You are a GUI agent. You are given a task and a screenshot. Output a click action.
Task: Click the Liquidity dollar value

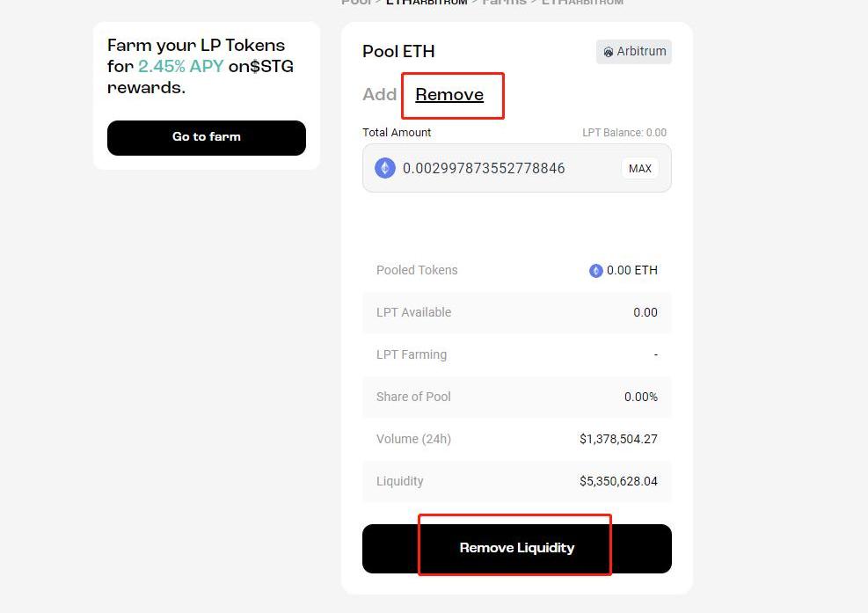click(x=618, y=481)
